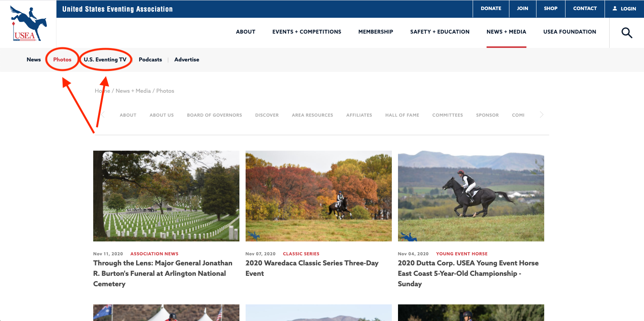Open the News + Media menu

tap(506, 32)
